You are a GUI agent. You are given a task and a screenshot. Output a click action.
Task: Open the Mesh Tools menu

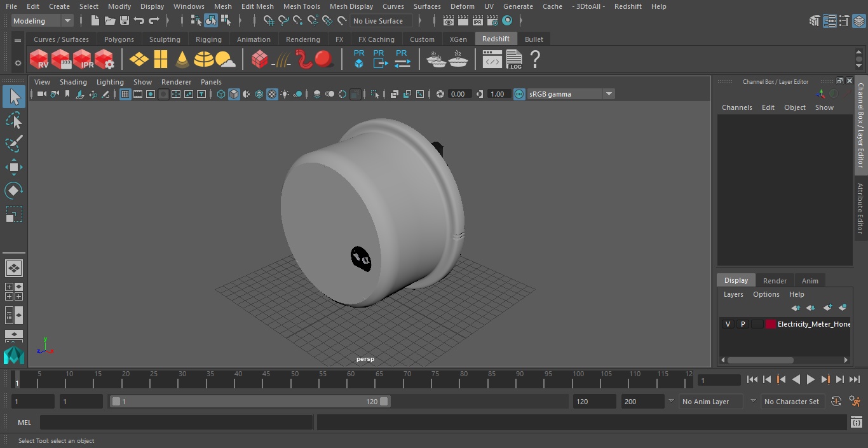click(301, 6)
